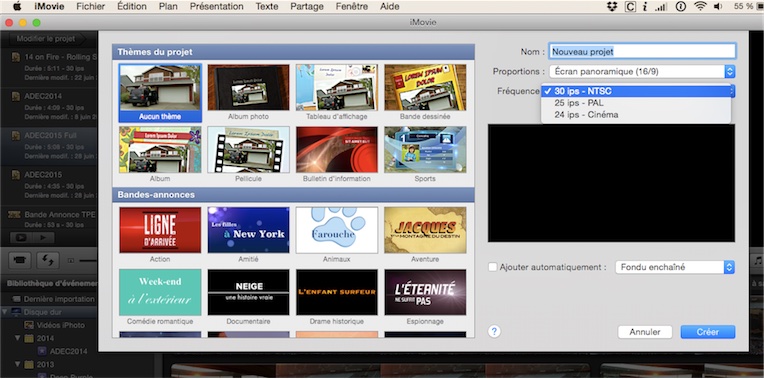Select the Espionnage trailer template
Viewport: 764px width, 379px height.
(x=425, y=292)
